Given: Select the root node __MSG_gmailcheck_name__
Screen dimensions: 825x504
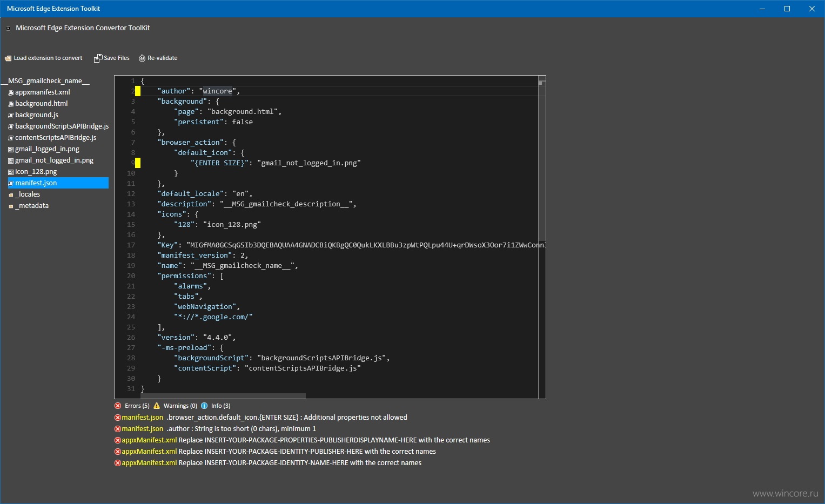Looking at the screenshot, I should (45, 81).
